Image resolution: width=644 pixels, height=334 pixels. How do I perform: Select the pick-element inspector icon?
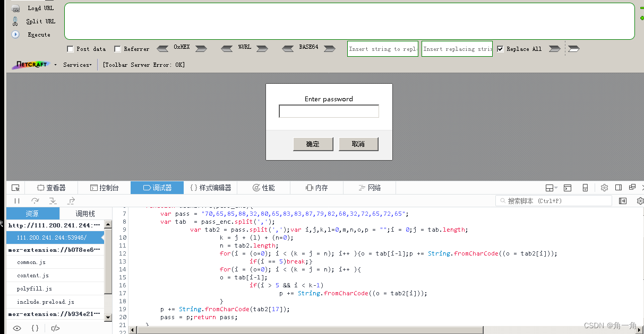tap(15, 187)
